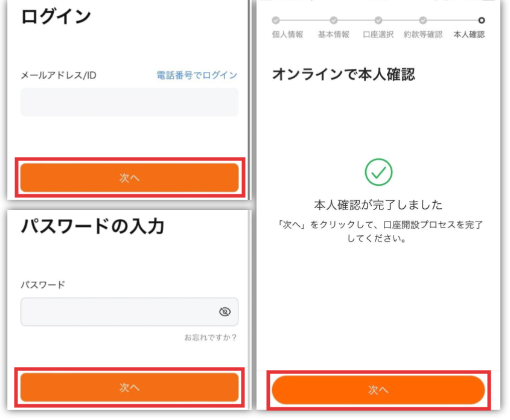Click the お忘れですか？ link
Image resolution: width=510 pixels, height=420 pixels.
[x=211, y=337]
